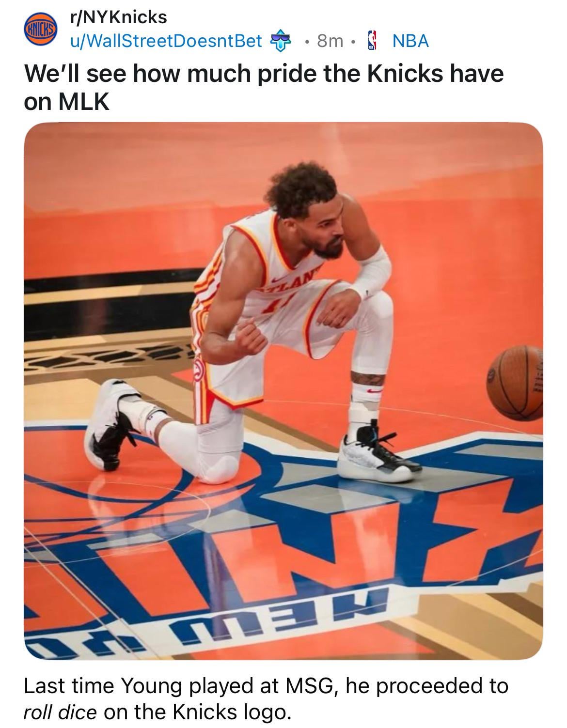This screenshot has height=728, width=567.
Task: Click the NBA logo flair icon
Action: pyautogui.click(x=372, y=41)
